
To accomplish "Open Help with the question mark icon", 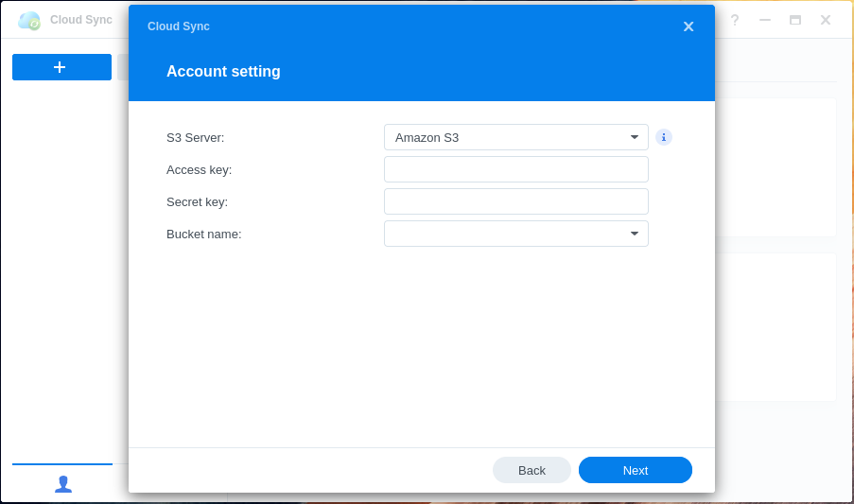I will pyautogui.click(x=735, y=20).
